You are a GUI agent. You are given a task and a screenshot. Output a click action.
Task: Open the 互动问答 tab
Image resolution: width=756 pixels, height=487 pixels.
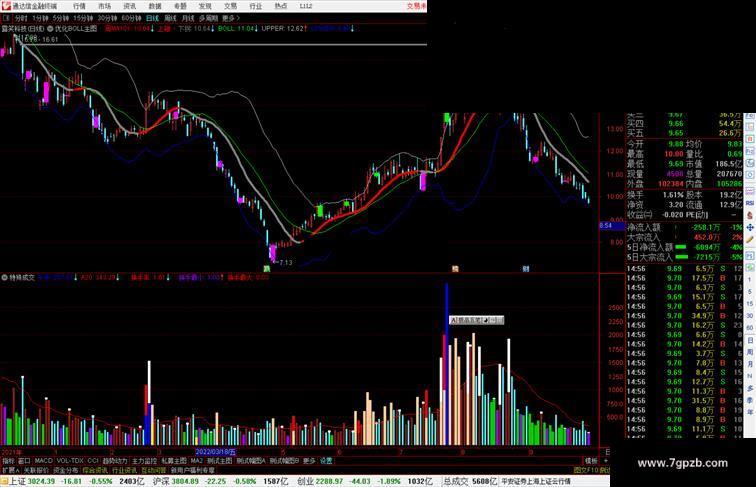coord(154,470)
